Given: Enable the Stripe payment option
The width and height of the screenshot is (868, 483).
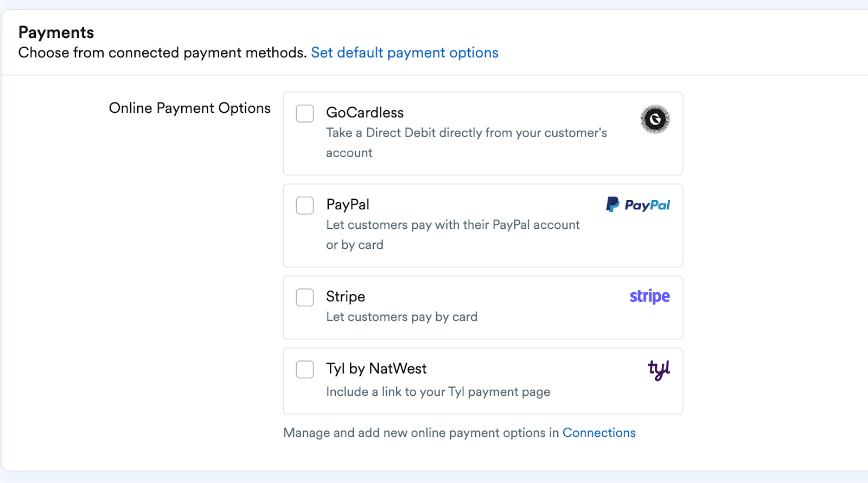Looking at the screenshot, I should point(305,297).
